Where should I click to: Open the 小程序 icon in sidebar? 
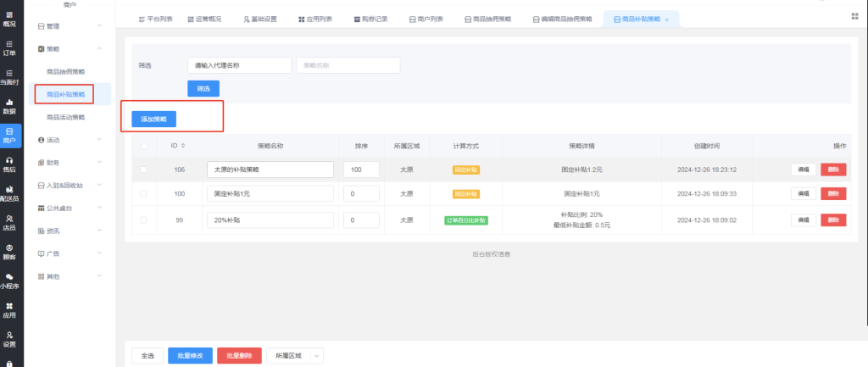[9, 281]
